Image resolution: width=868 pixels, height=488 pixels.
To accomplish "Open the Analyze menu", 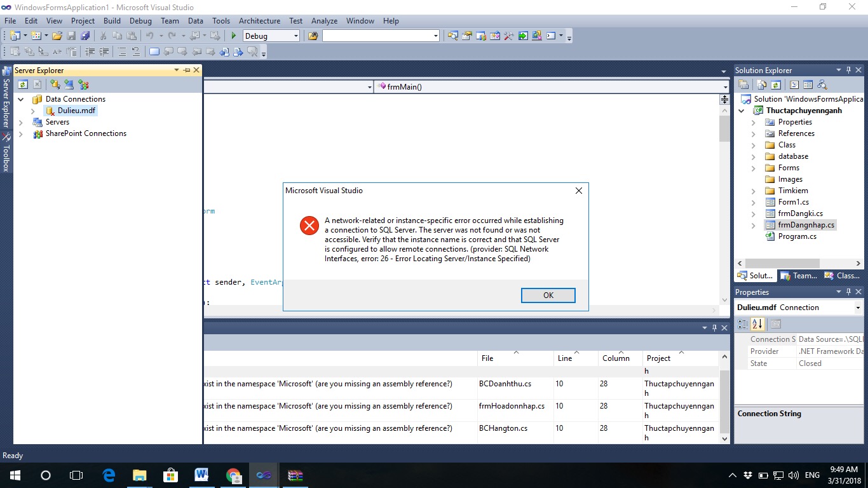I will [x=324, y=20].
